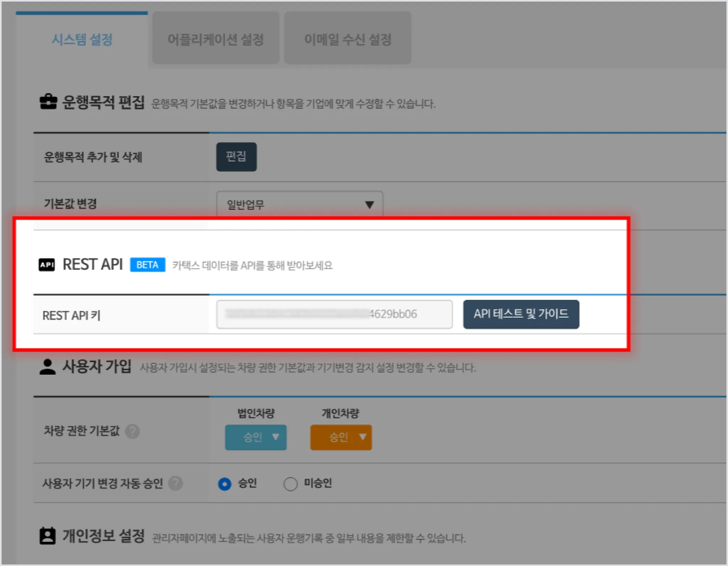Click the REST API 키 input field
Viewport: 728px width, 566px height.
(x=334, y=314)
